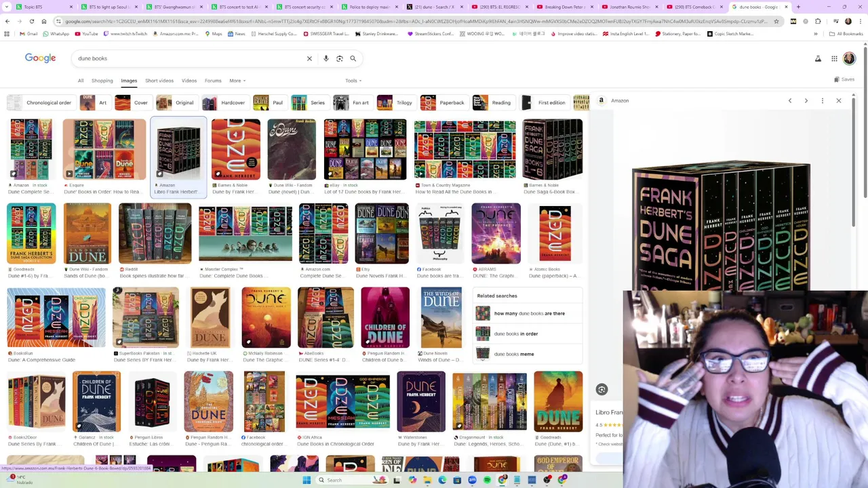The height and width of the screenshot is (488, 868).
Task: Click the 'dune books' search input field
Action: tap(190, 58)
